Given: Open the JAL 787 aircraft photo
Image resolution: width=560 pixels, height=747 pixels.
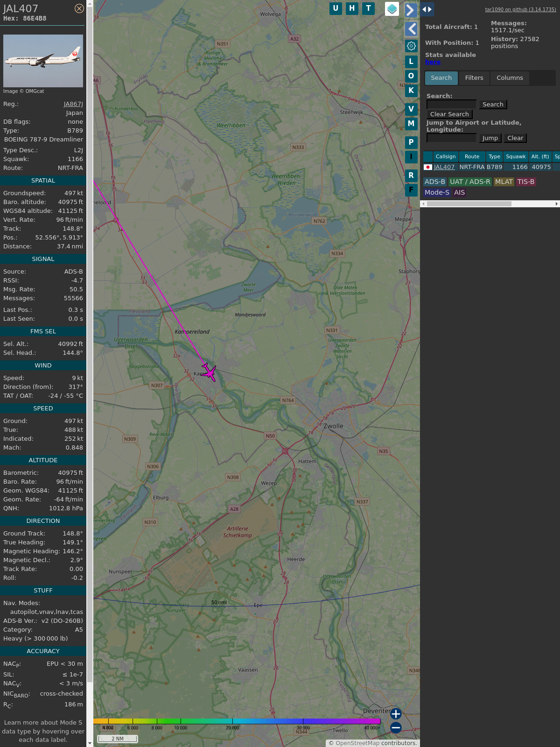Looking at the screenshot, I should pos(43,61).
